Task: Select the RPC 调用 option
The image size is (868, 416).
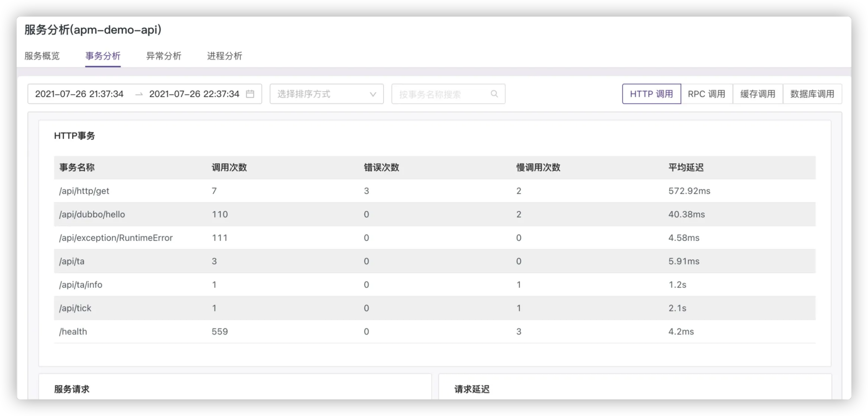Action: [706, 94]
